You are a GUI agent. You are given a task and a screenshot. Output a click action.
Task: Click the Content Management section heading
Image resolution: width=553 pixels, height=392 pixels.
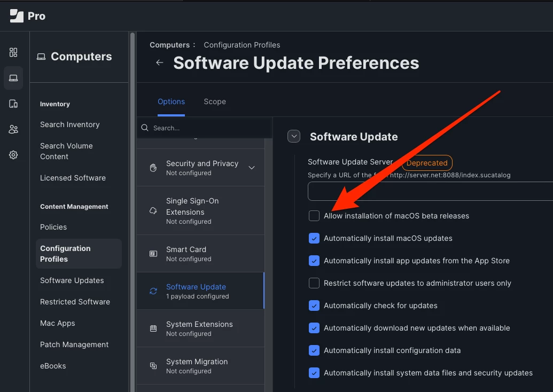pyautogui.click(x=74, y=207)
